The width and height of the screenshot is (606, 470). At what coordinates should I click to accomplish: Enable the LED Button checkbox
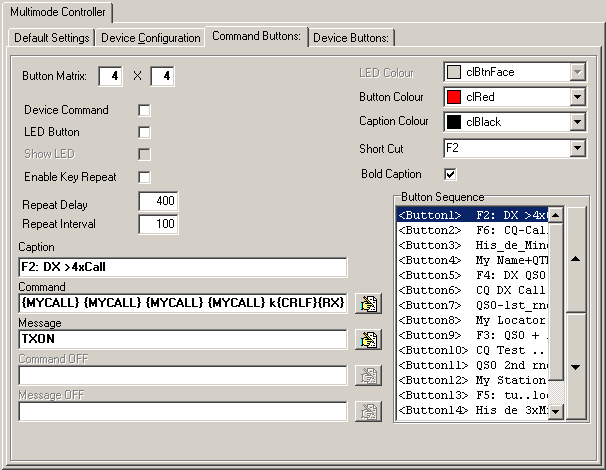point(144,132)
